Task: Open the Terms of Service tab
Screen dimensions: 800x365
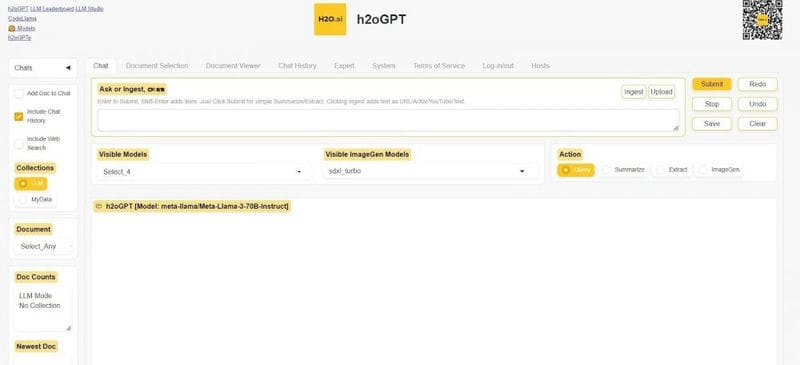Action: [439, 66]
